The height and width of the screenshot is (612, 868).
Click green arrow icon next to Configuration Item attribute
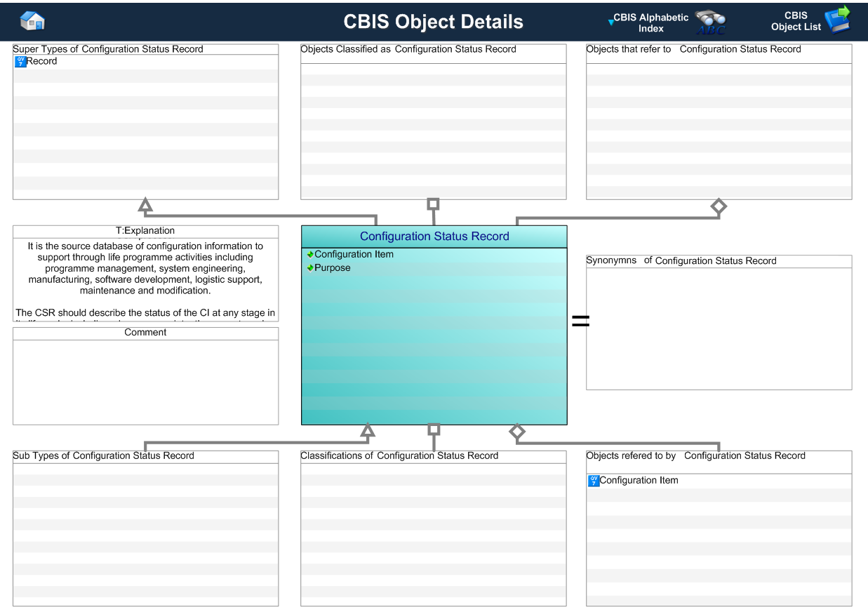(310, 255)
